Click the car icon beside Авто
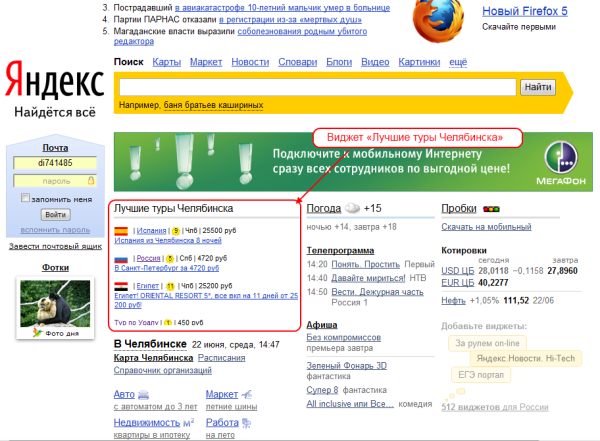Image resolution: width=600 pixels, height=441 pixels. [143, 394]
